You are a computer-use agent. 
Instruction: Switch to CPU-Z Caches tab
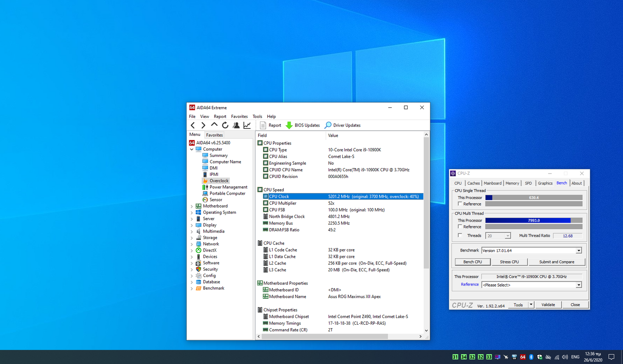coord(473,183)
